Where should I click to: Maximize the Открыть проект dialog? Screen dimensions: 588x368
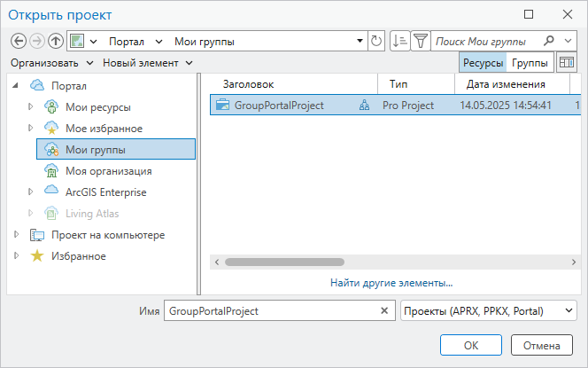pos(529,14)
